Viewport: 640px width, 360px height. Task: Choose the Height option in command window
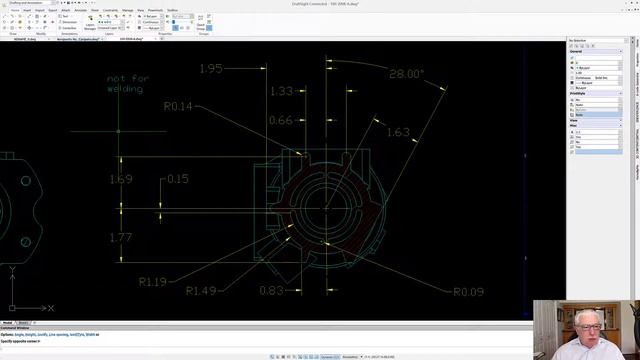(x=30, y=335)
